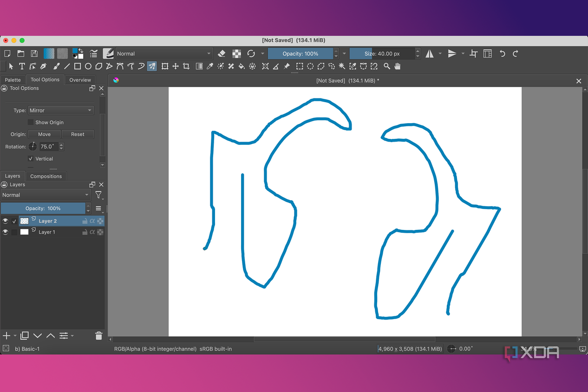Switch to the Compositions tab
The width and height of the screenshot is (588, 392).
(x=46, y=176)
